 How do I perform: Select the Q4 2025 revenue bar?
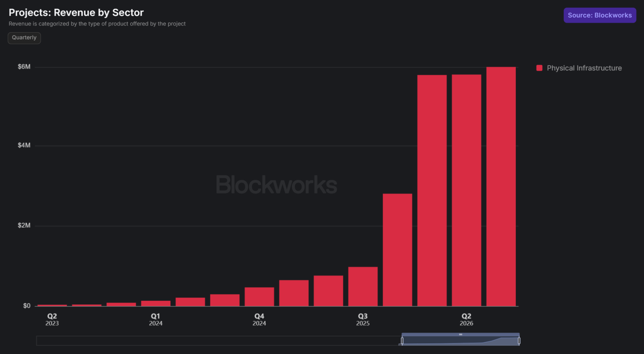397,250
